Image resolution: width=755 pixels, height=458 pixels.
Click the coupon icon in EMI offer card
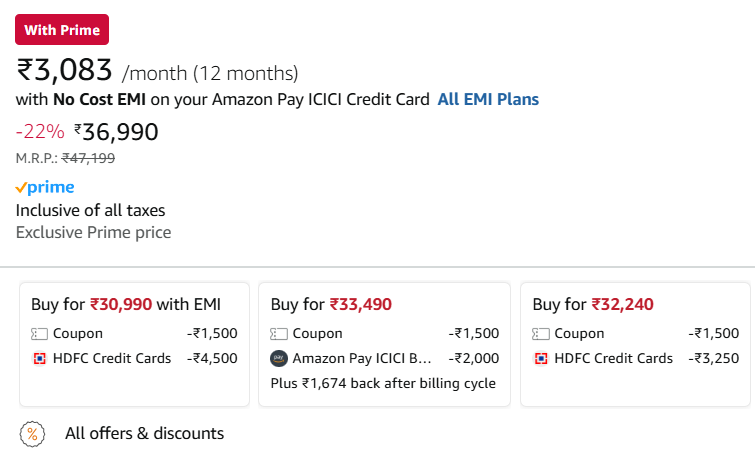39,334
